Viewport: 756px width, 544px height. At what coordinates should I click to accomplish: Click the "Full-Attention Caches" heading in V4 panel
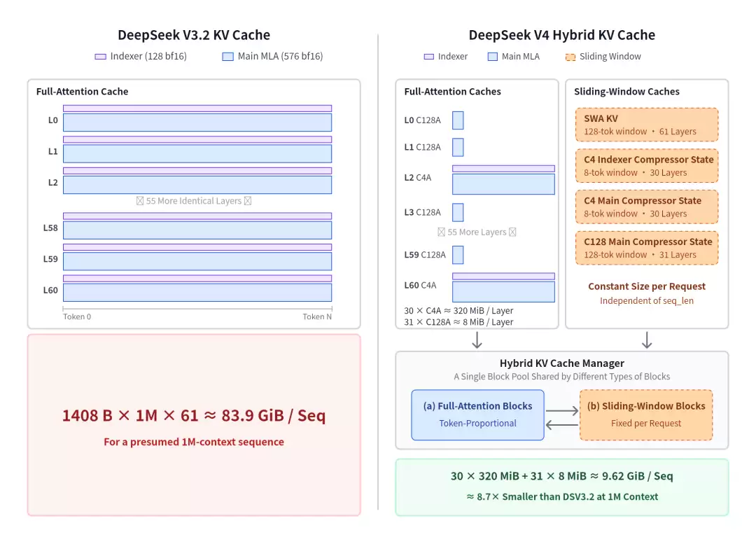click(452, 91)
